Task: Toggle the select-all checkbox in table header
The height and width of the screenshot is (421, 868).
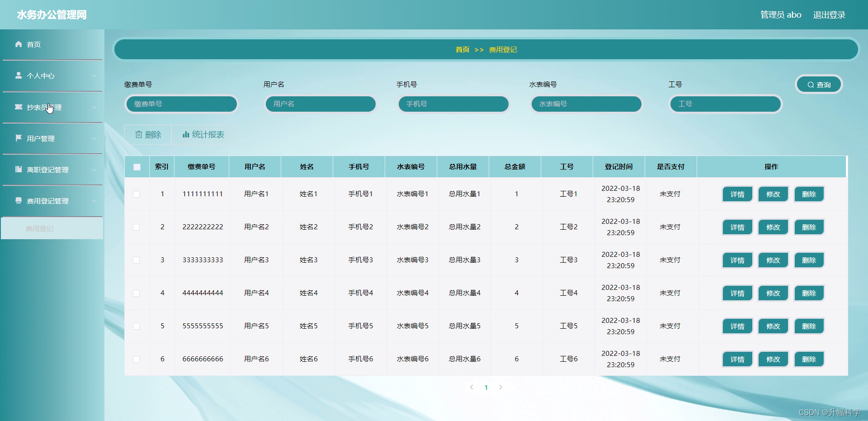Action: 137,167
